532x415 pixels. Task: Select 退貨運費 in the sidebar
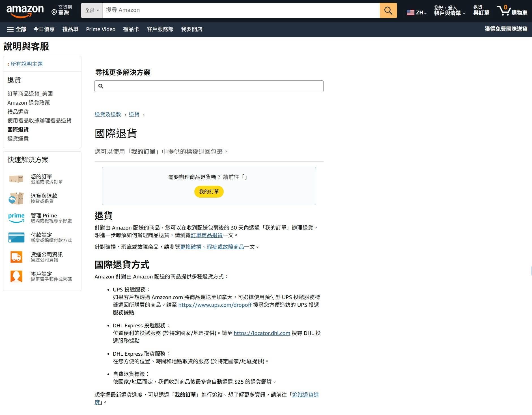tap(18, 139)
